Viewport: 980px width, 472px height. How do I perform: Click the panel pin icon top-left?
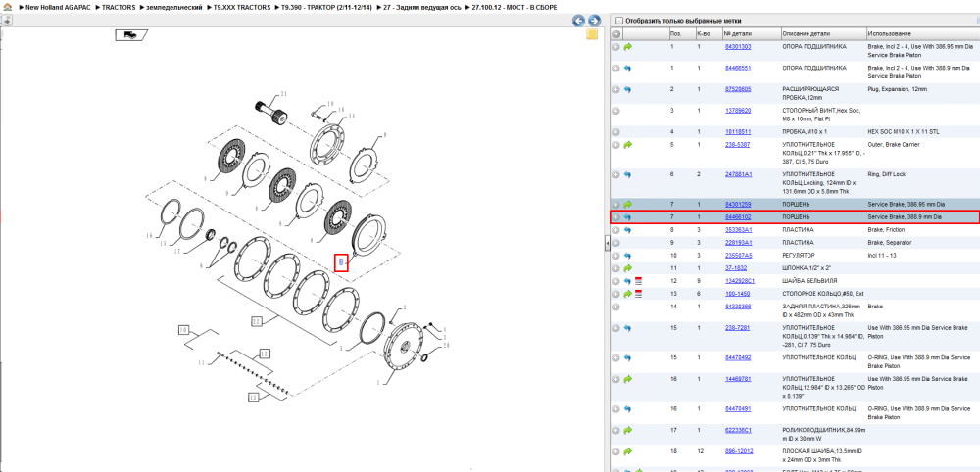click(6, 20)
